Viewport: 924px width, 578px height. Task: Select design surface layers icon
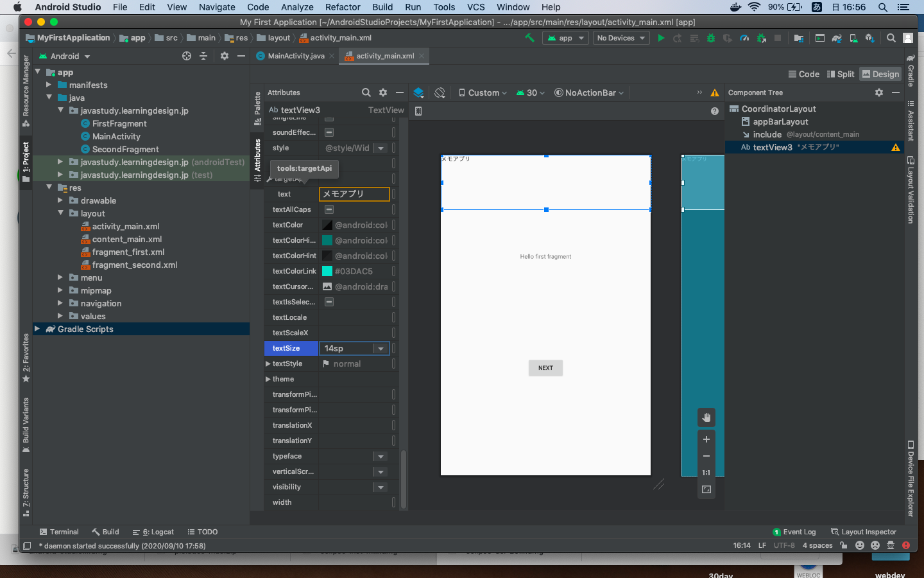click(418, 92)
